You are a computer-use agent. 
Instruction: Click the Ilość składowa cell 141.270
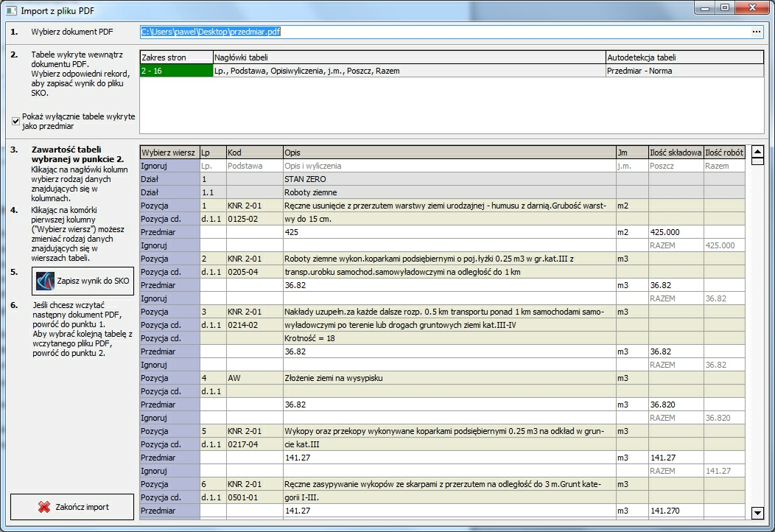[x=676, y=511]
